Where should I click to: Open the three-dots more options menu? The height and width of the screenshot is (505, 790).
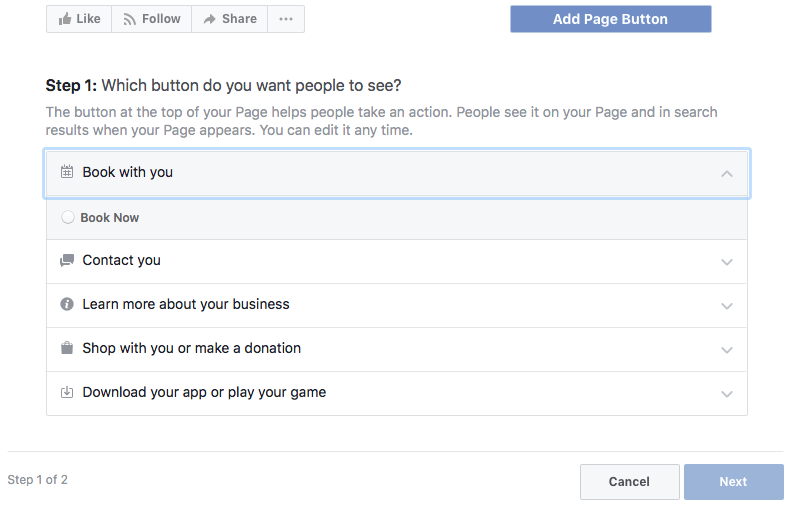click(x=286, y=19)
